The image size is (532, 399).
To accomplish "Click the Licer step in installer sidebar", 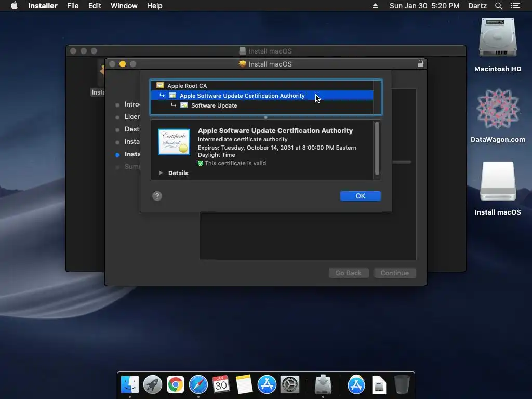I will tap(131, 117).
